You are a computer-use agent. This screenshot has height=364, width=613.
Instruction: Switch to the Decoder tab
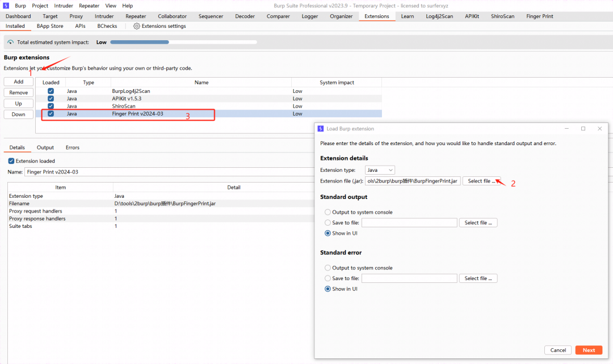coord(245,16)
